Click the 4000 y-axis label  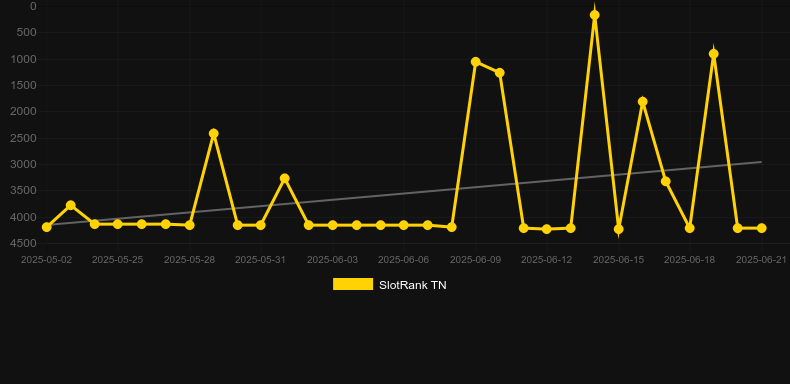[24, 217]
